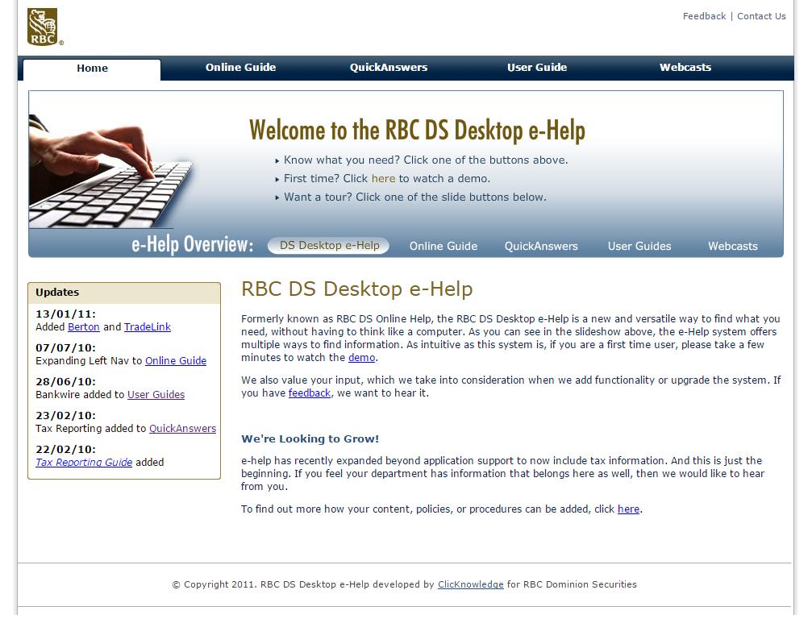Open the Berton link in Updates
This screenshot has height=644, width=812.
click(x=83, y=326)
